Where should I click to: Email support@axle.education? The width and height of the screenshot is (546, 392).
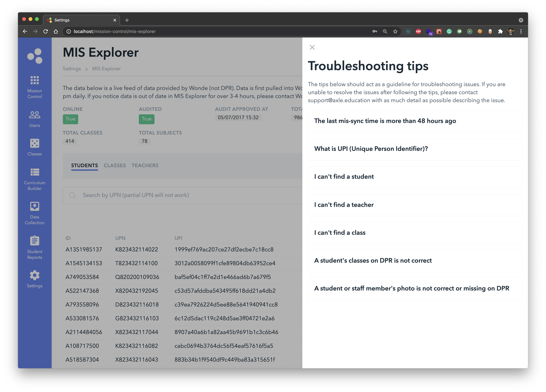point(340,100)
